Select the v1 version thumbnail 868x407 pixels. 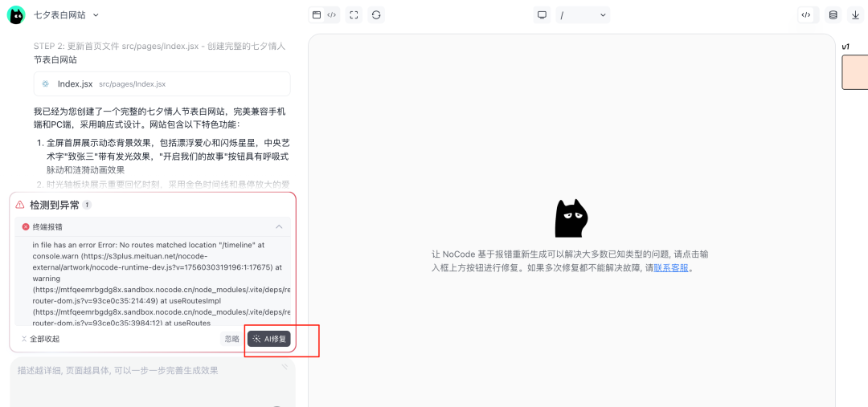[854, 72]
